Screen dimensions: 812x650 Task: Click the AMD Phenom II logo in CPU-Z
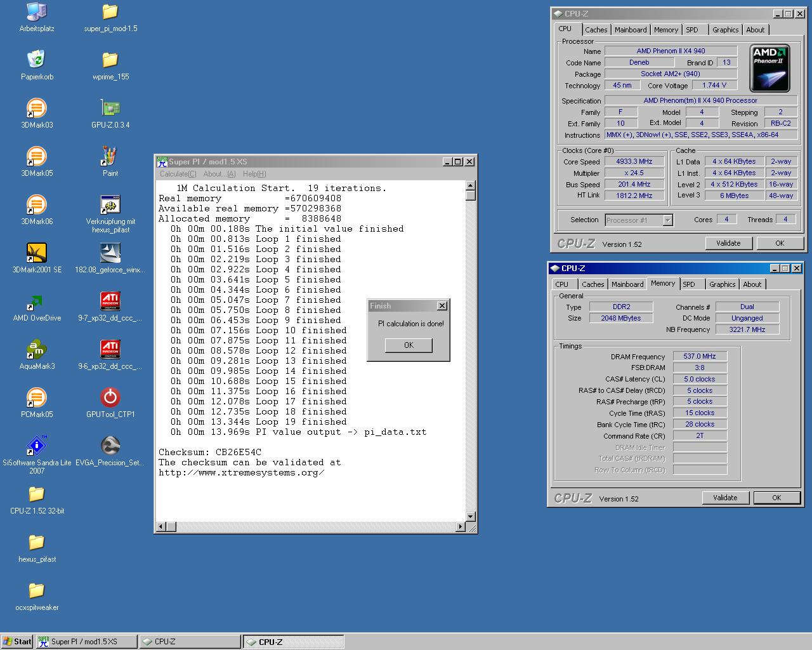[x=769, y=69]
